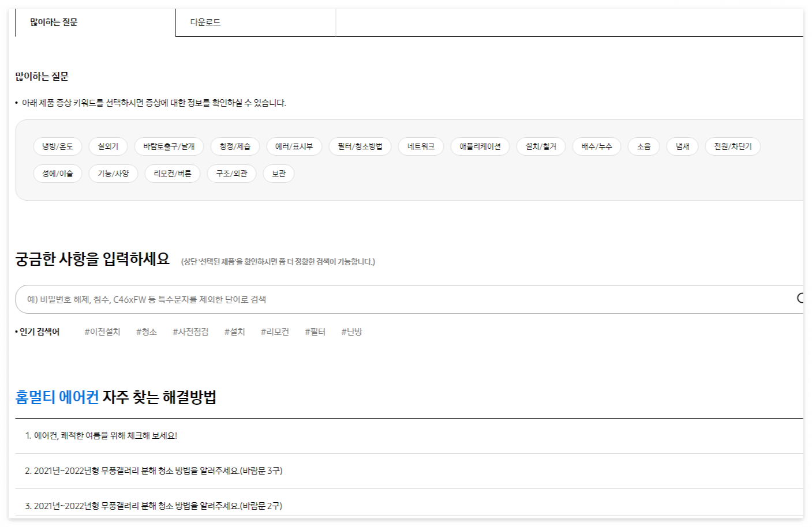Open the 다운로드 tab
This screenshot has width=812, height=527.
[x=256, y=22]
